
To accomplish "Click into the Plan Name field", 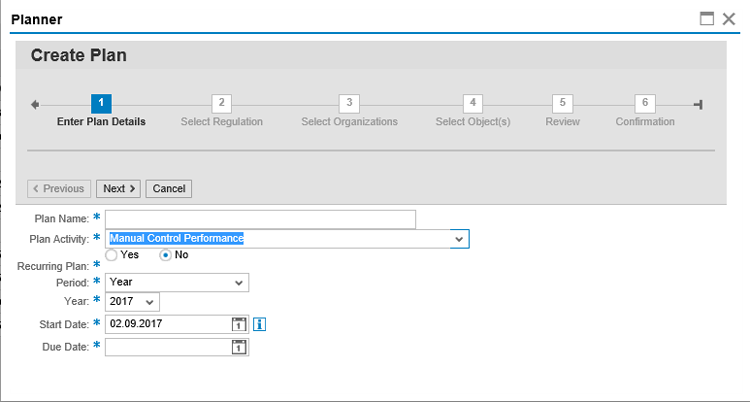I will pyautogui.click(x=260, y=220).
